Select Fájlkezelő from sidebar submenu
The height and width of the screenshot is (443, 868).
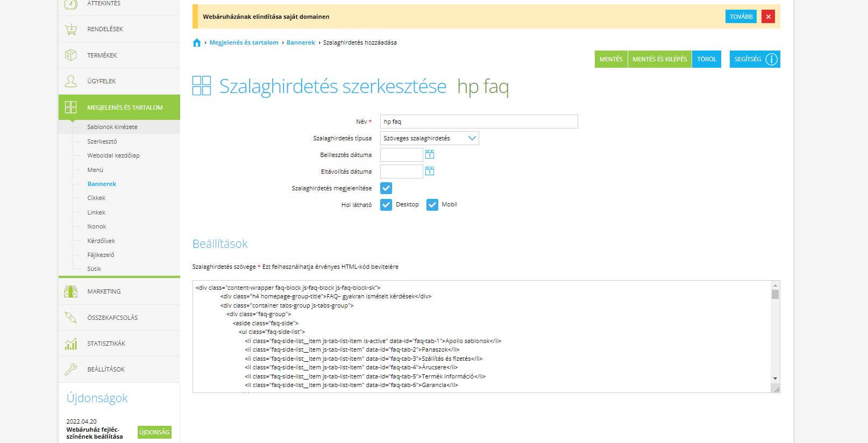click(101, 255)
